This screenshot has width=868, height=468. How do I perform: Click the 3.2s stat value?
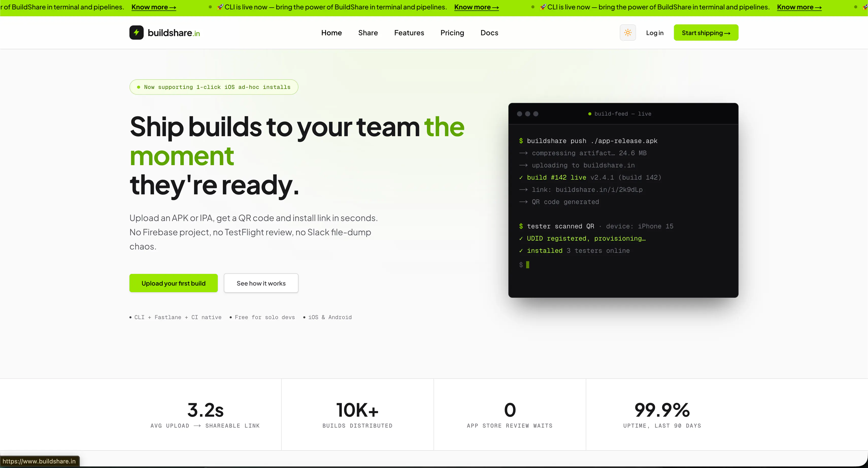pyautogui.click(x=206, y=410)
